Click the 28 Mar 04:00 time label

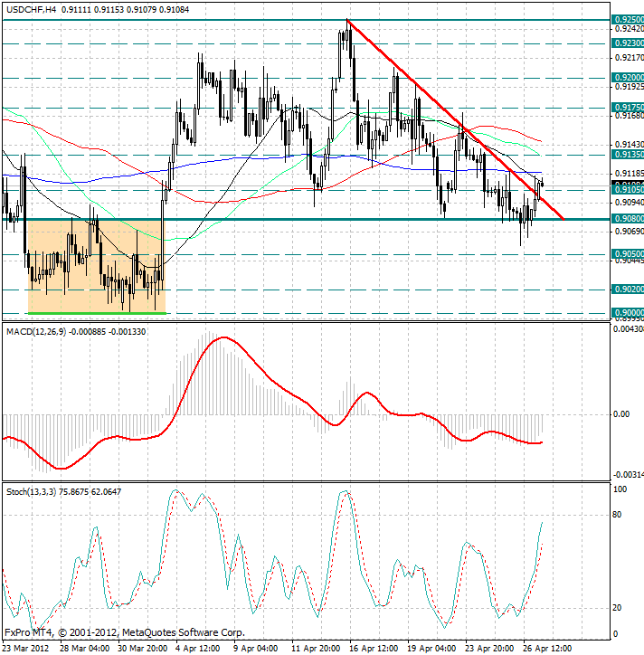coord(85,649)
